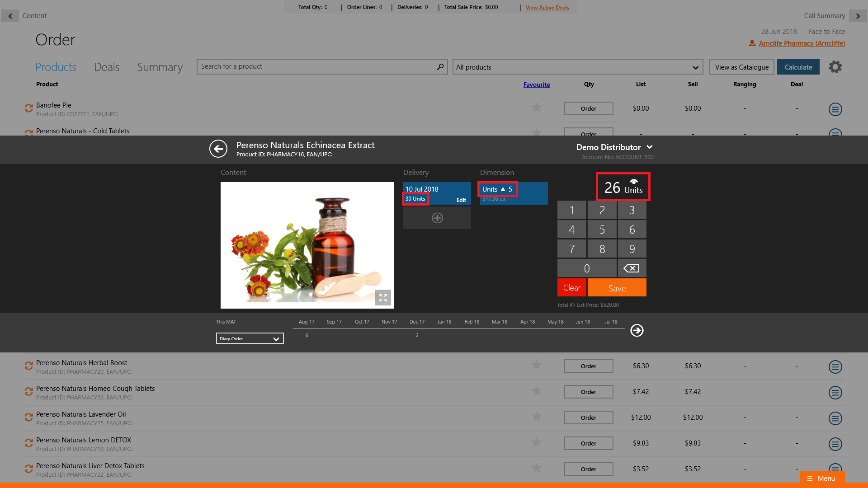The height and width of the screenshot is (488, 868).
Task: Click the search magnifier icon
Action: [440, 67]
